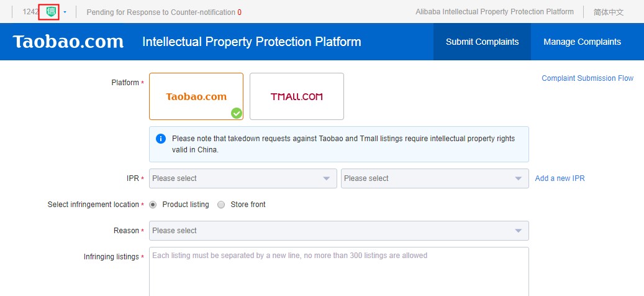
Task: Go to the Manage Complaints tab
Action: pos(582,42)
